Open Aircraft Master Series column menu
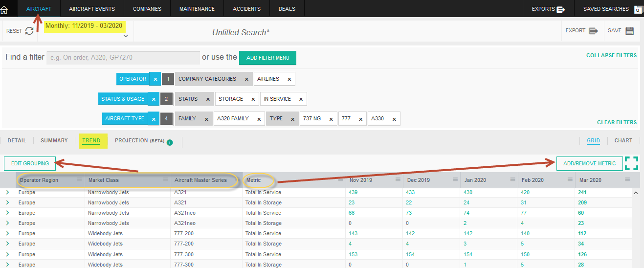 [236, 180]
